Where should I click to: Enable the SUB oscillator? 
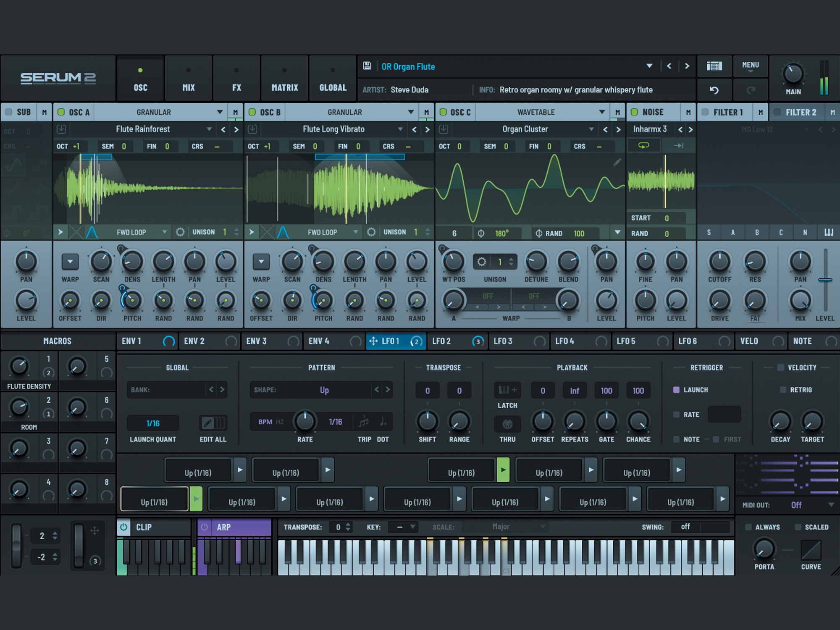[8, 112]
